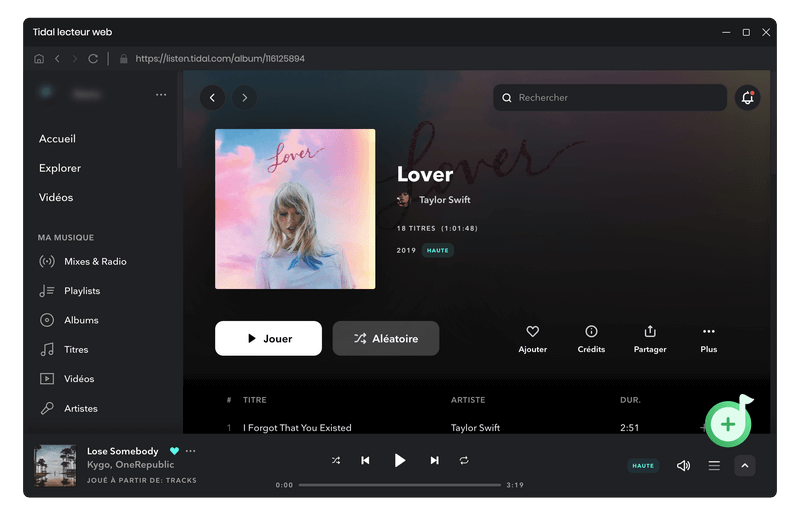Image resolution: width=800 pixels, height=526 pixels.
Task: Skip to the previous track
Action: point(365,460)
